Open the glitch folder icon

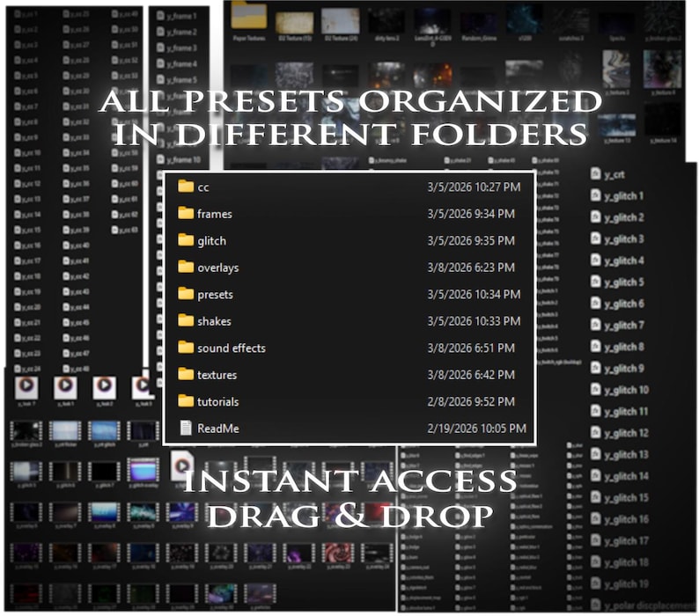(x=186, y=240)
